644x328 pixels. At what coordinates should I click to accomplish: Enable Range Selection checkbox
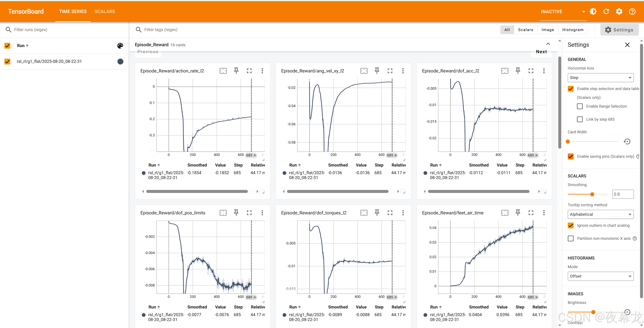pyautogui.click(x=579, y=106)
